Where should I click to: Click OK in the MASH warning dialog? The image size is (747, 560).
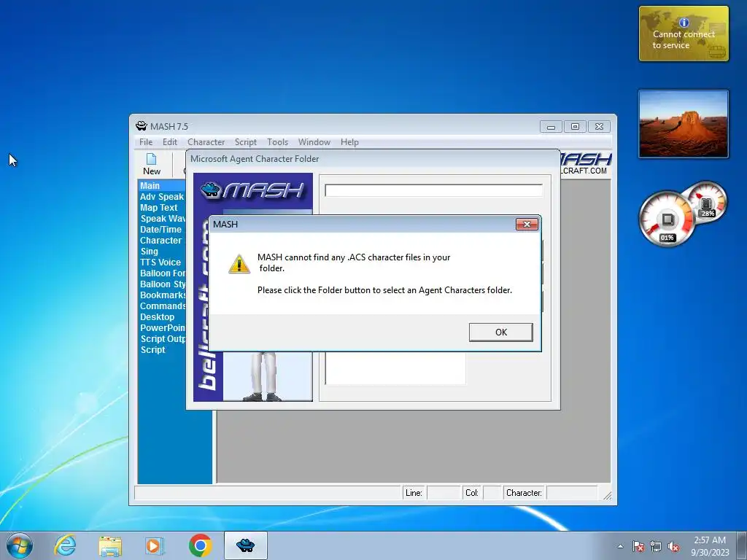tap(500, 332)
